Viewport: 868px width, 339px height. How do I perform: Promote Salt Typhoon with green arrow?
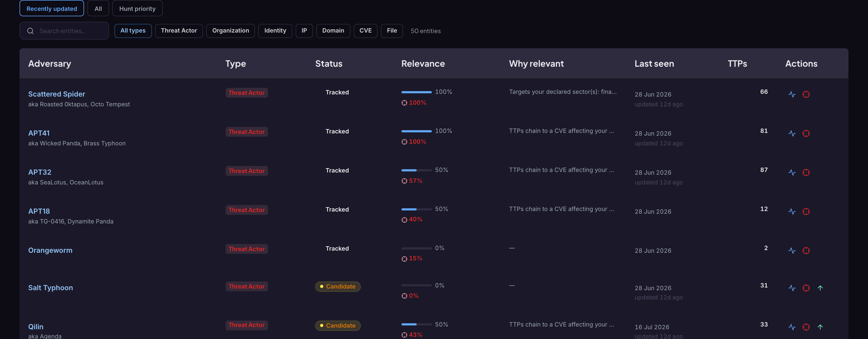pyautogui.click(x=820, y=288)
